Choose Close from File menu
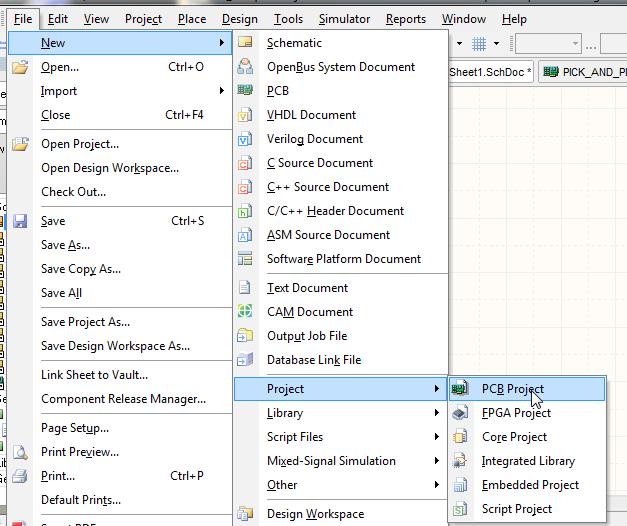The width and height of the screenshot is (627, 526). click(x=120, y=115)
